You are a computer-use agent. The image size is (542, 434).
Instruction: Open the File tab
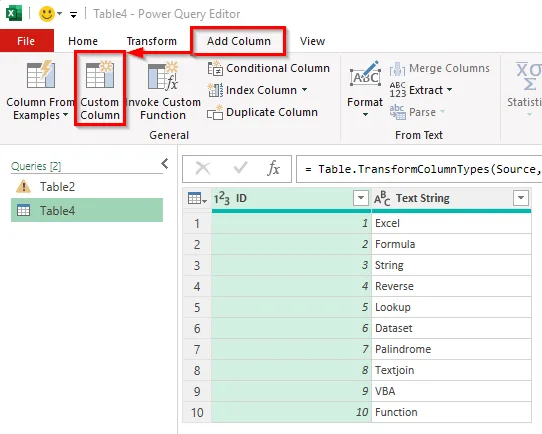(x=26, y=41)
